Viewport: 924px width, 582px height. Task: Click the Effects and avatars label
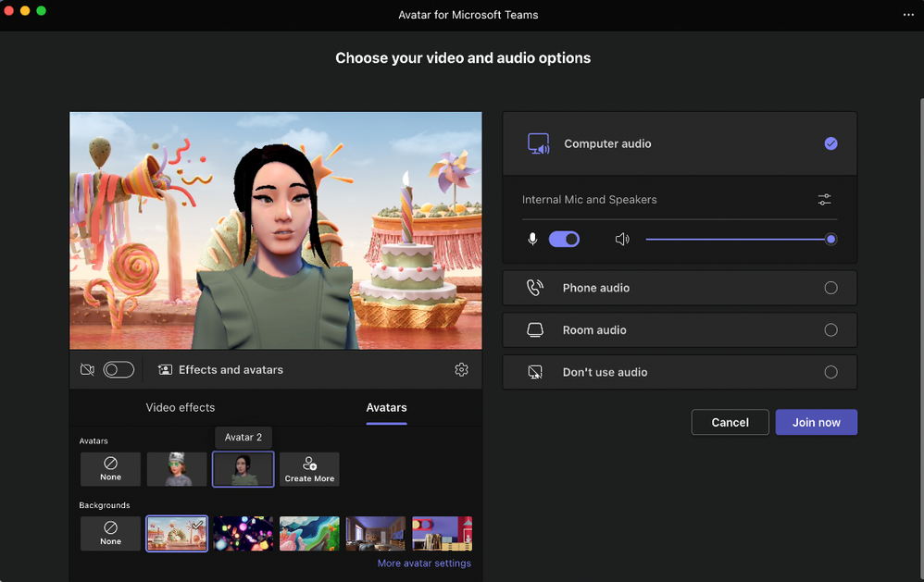tap(231, 370)
